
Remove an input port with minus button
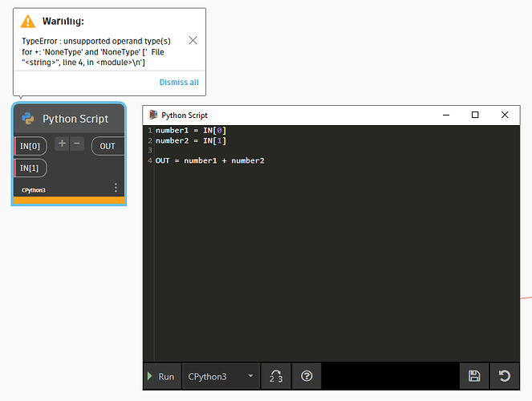[x=77, y=144]
